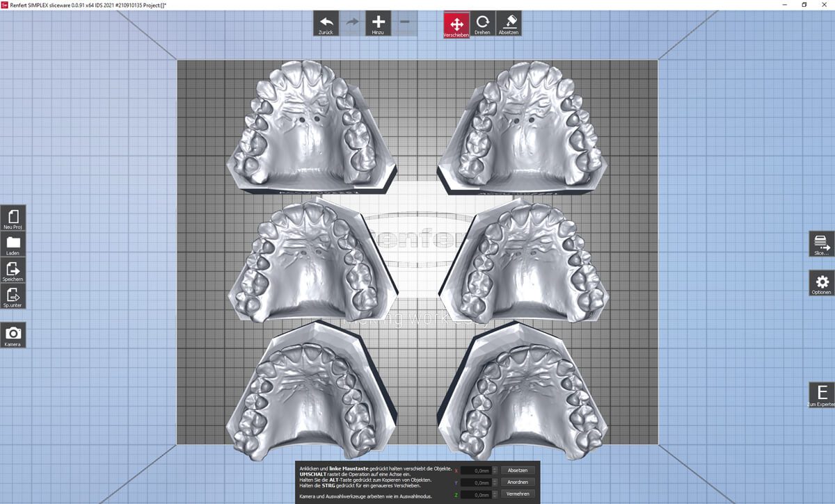Click the Y value spinner arrows
This screenshot has height=504, width=835.
coord(495,482)
